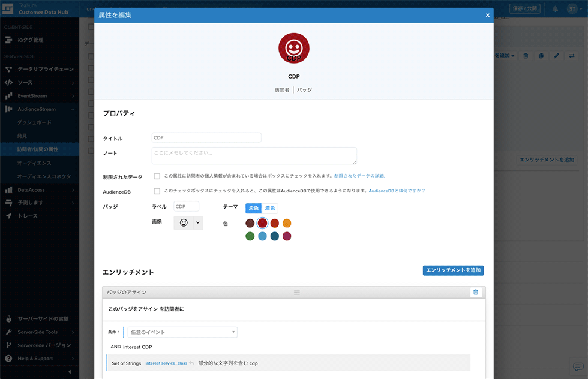Click the 保存/公開 button
This screenshot has width=588, height=379.
(x=524, y=8)
